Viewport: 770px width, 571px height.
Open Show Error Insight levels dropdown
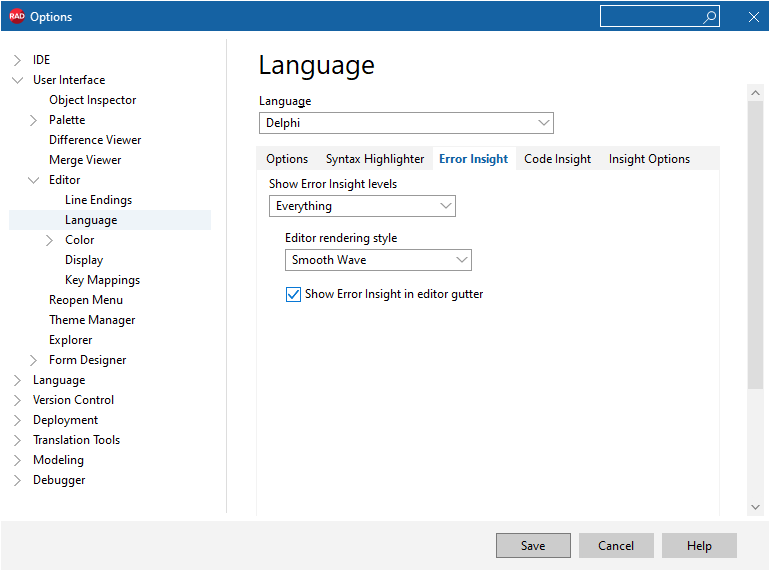[362, 206]
